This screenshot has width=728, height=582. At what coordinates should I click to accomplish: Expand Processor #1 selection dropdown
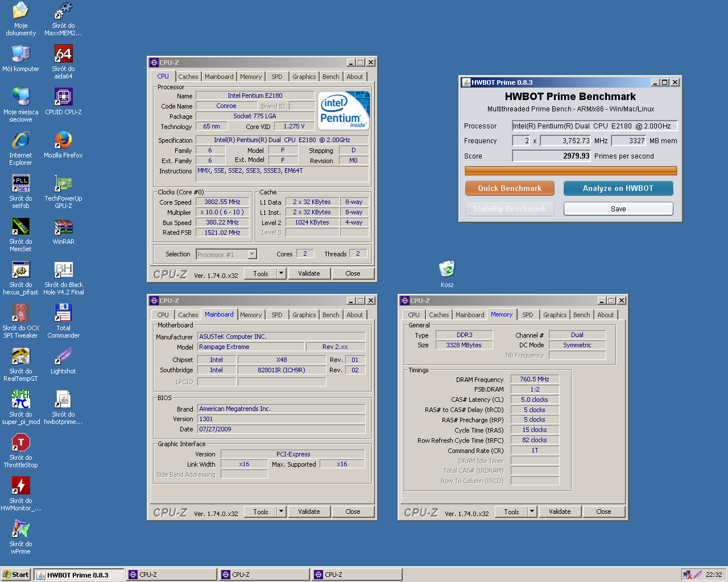[x=253, y=255]
